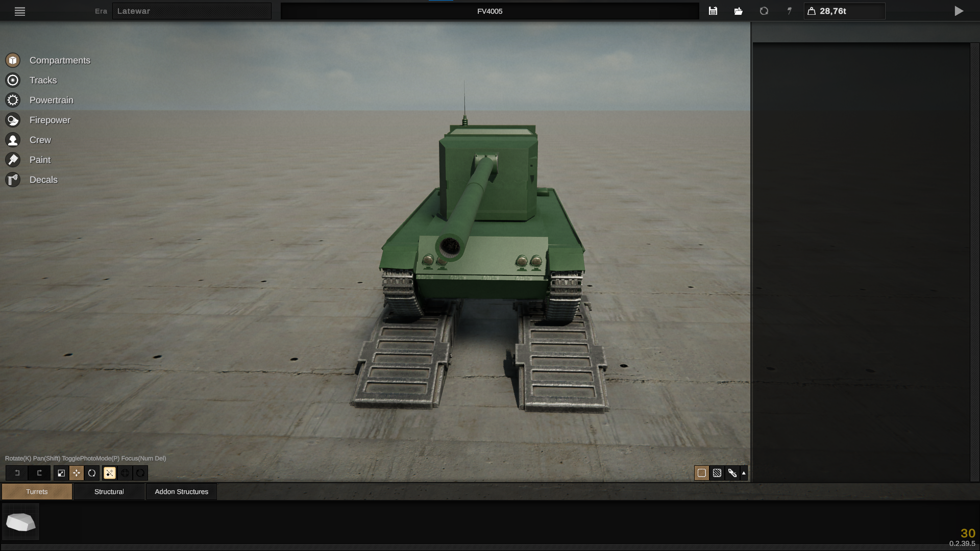Select the scale transform tool

point(61,473)
